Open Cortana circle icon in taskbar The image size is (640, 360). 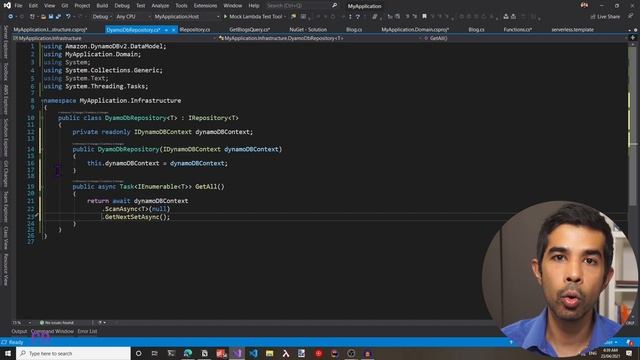[138, 353]
